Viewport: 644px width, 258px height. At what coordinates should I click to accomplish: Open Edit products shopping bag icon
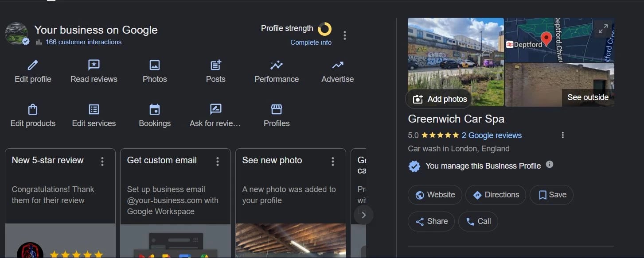coord(33,109)
